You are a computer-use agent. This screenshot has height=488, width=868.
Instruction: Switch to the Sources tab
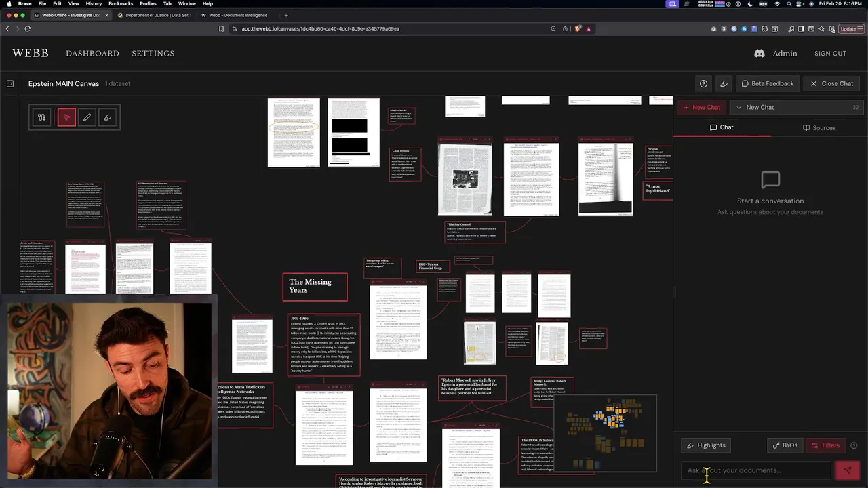(819, 127)
